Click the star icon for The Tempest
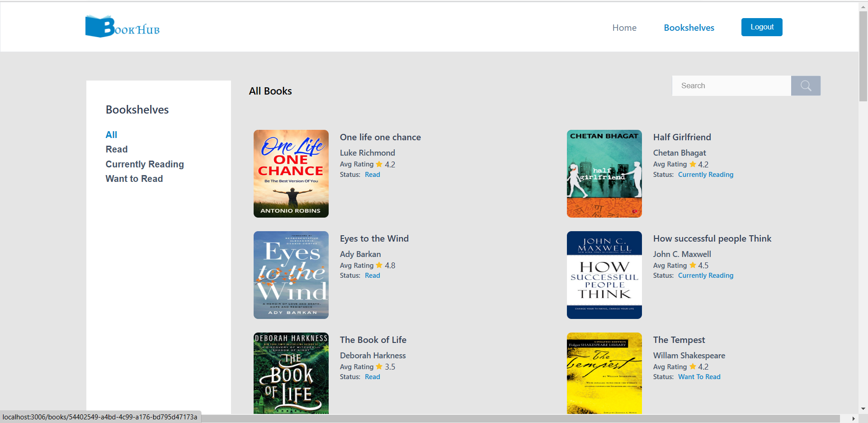The height and width of the screenshot is (423, 868). point(692,367)
